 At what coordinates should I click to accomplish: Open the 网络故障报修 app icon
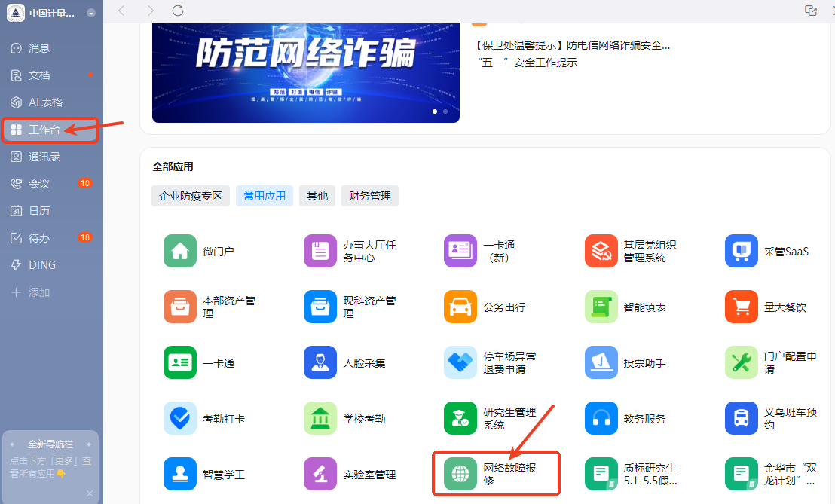point(460,475)
